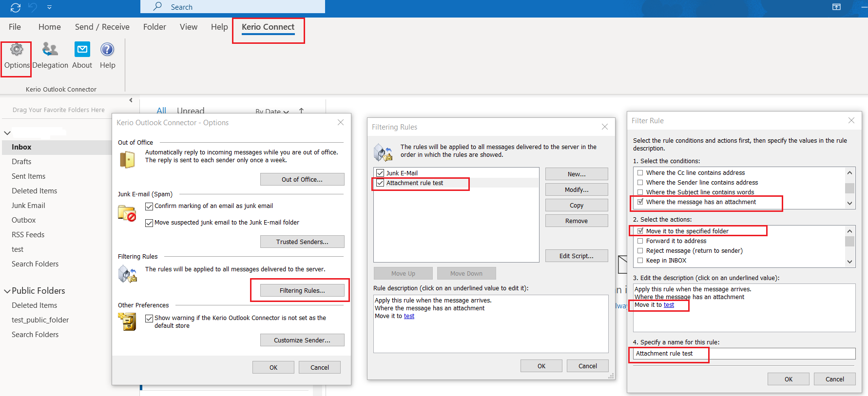This screenshot has height=396, width=868.
Task: Collapse the mailbox account tree
Action: pos(7,133)
